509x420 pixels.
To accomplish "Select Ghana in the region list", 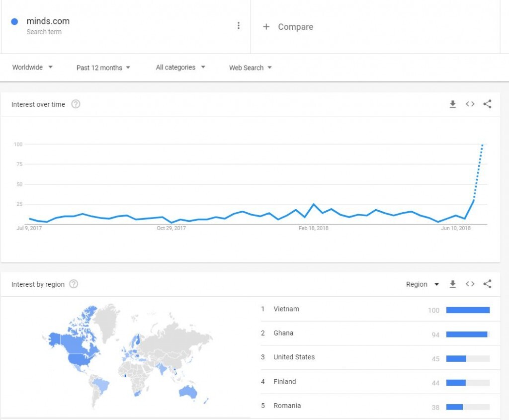I will click(x=283, y=333).
